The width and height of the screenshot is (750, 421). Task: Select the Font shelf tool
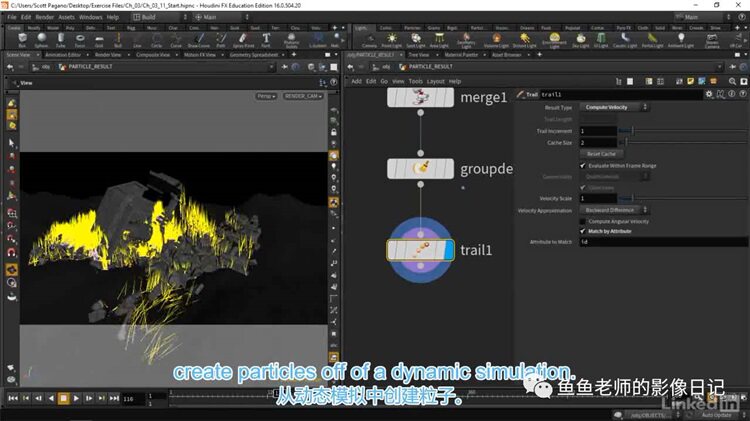tap(266, 40)
